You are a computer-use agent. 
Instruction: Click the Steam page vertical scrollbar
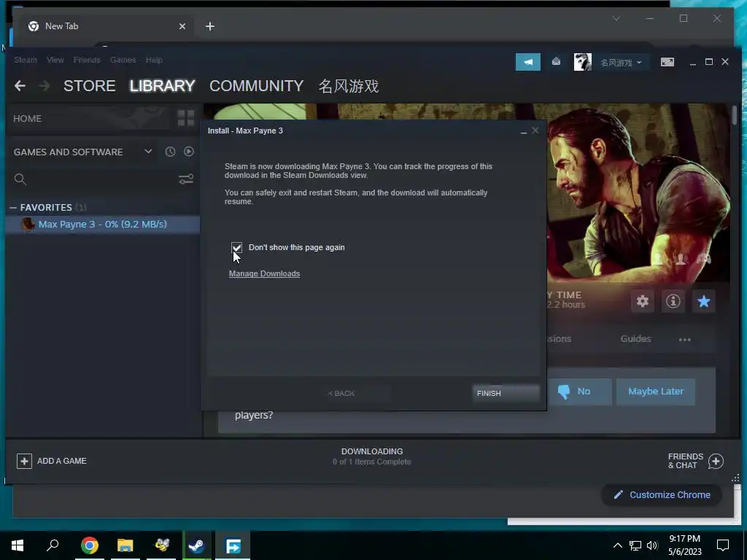coord(735,116)
